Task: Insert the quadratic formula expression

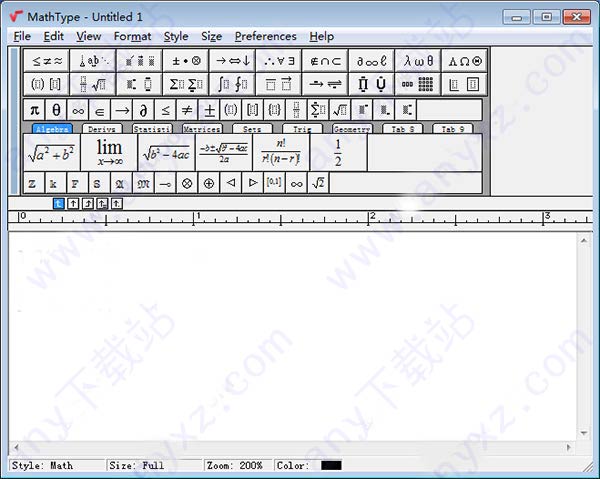Action: 224,152
